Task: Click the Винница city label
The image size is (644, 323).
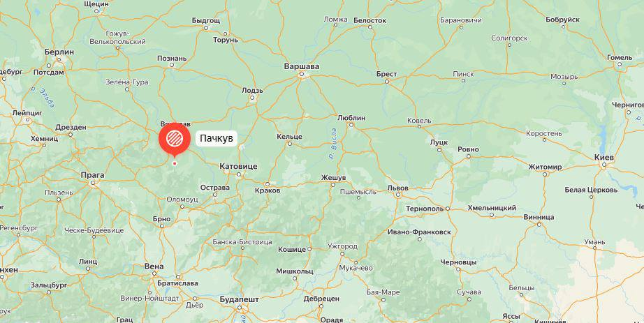Action: 539,217
